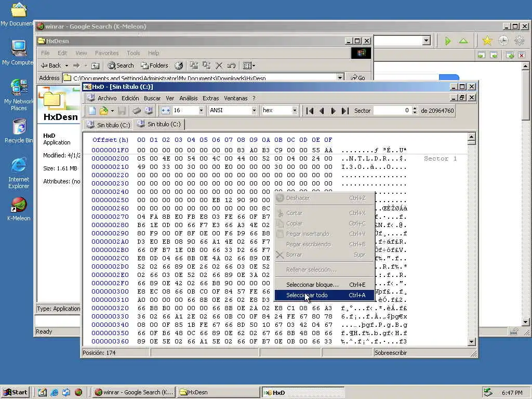
Task: Click Copy To icon in Explorer toolbar
Action: click(206, 65)
